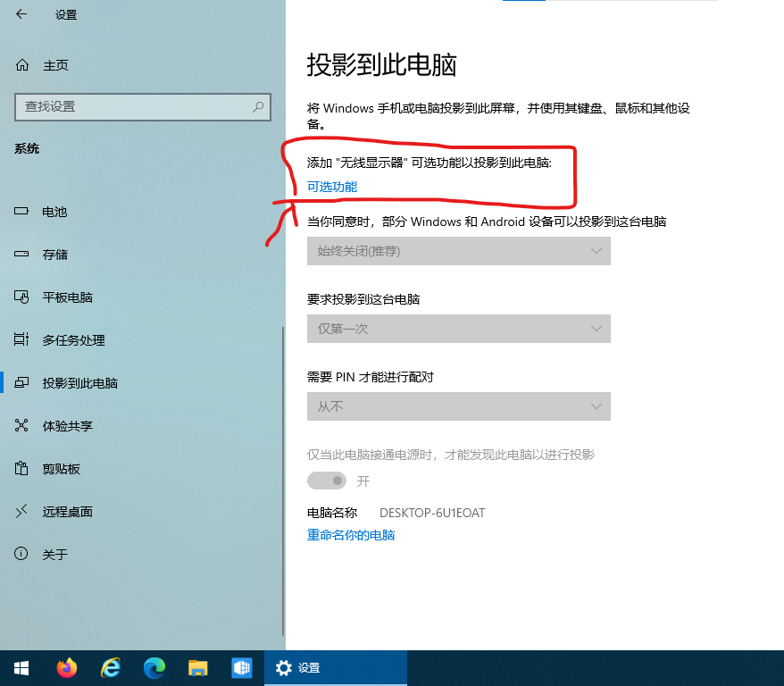Go to the Settings 主页
Viewport: 784px width, 686px height.
pyautogui.click(x=55, y=64)
